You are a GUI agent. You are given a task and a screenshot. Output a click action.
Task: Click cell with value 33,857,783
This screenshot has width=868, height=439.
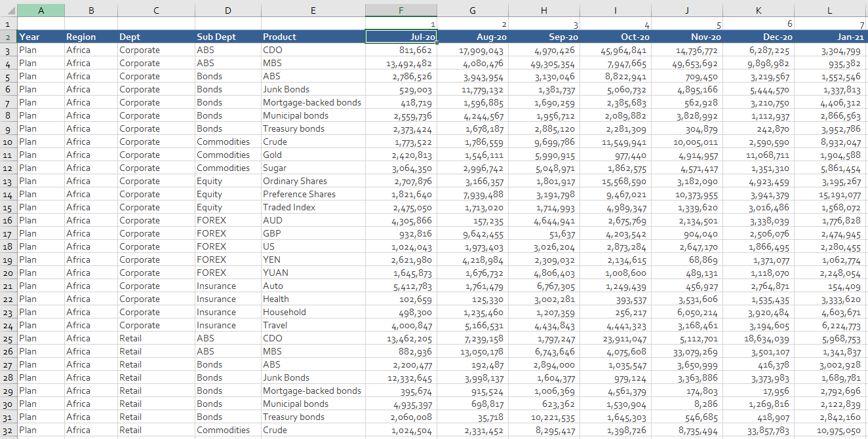tap(759, 430)
